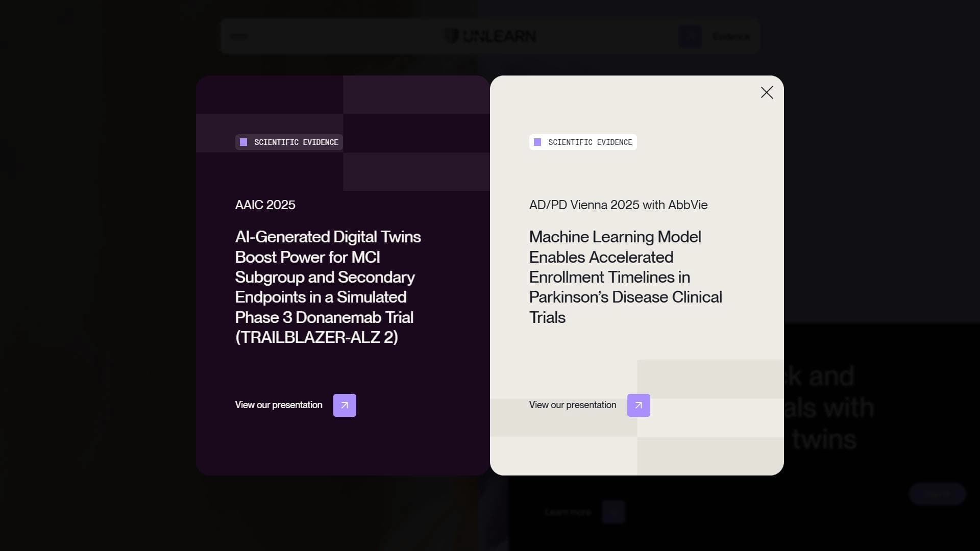Click the blurred pill button at bottom right

tap(937, 494)
